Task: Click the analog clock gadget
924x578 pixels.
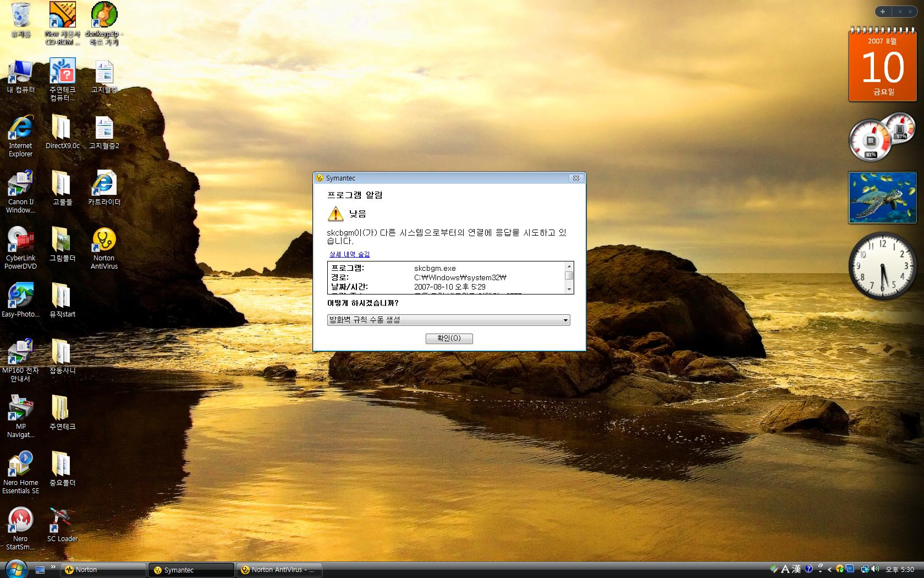Action: (x=882, y=266)
